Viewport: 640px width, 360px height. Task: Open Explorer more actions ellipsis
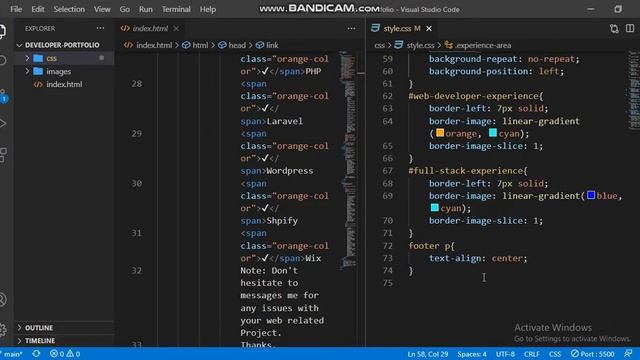(x=100, y=28)
